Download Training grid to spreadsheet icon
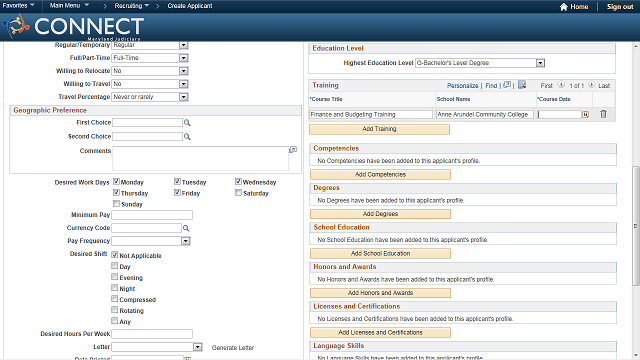This screenshot has width=640, height=360. tap(522, 85)
